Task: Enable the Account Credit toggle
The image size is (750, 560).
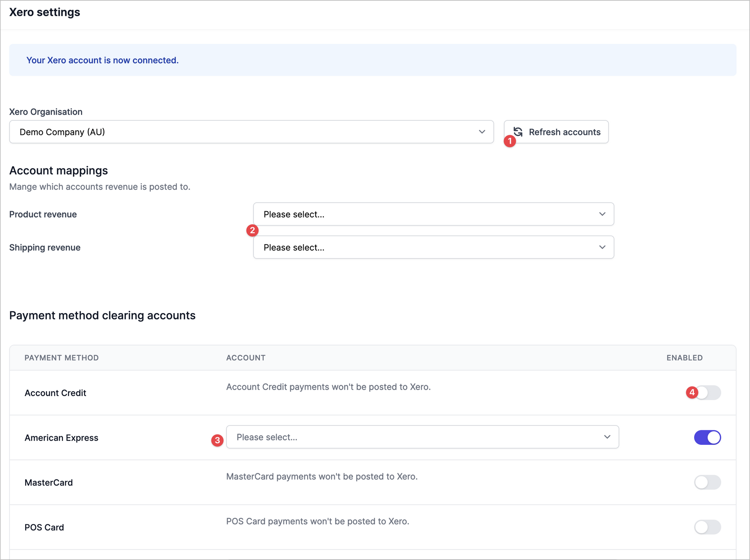Action: pyautogui.click(x=707, y=393)
